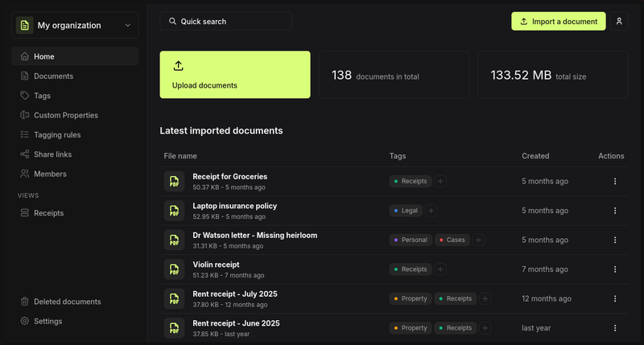Image resolution: width=644 pixels, height=345 pixels.
Task: Open actions menu for Receipt for Groceries
Action: (x=615, y=181)
